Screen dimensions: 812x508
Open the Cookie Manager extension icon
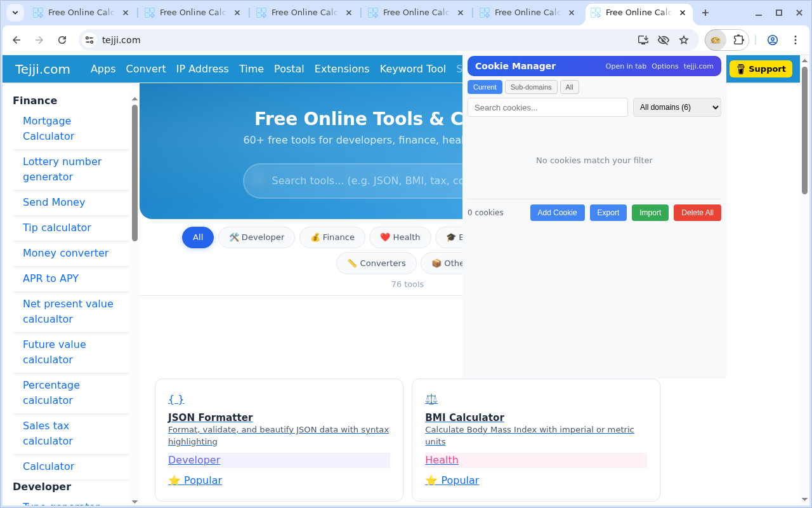click(716, 40)
